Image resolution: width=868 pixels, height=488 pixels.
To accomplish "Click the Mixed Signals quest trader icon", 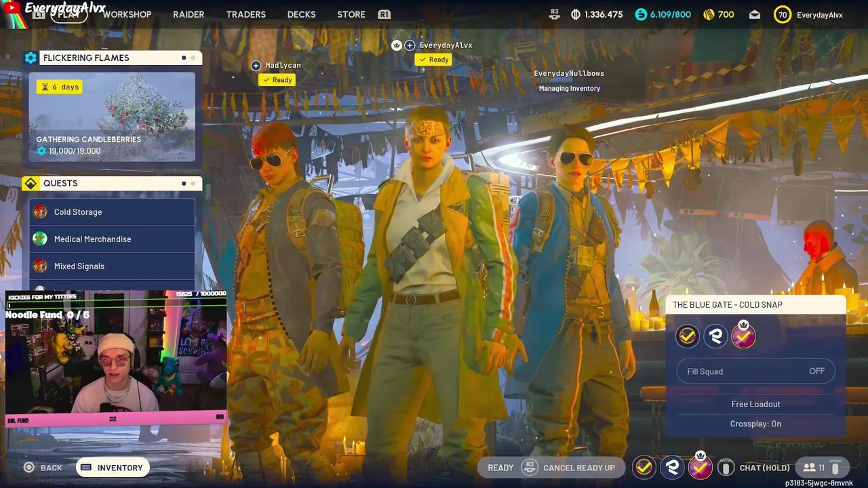I will pyautogui.click(x=40, y=266).
